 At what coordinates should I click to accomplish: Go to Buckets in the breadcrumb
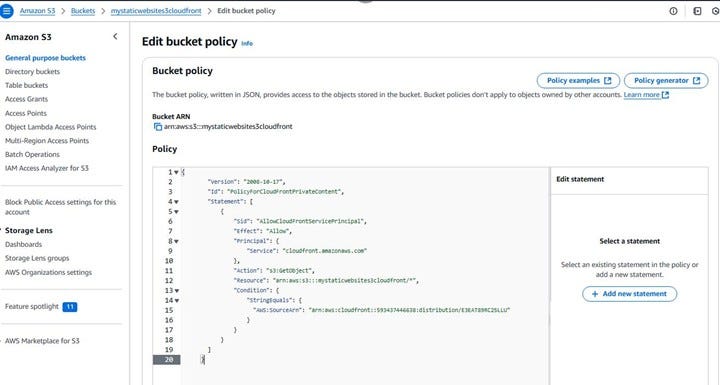click(x=83, y=11)
